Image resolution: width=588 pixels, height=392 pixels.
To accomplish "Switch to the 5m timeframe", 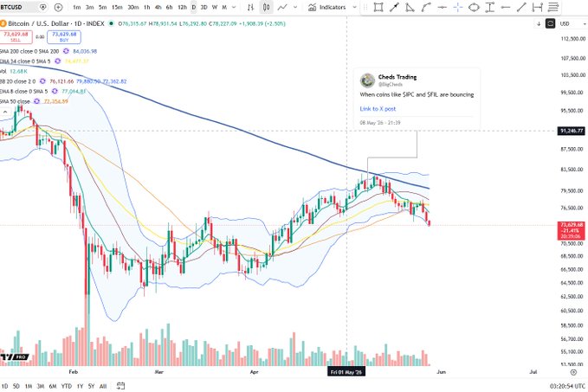I will click(102, 7).
